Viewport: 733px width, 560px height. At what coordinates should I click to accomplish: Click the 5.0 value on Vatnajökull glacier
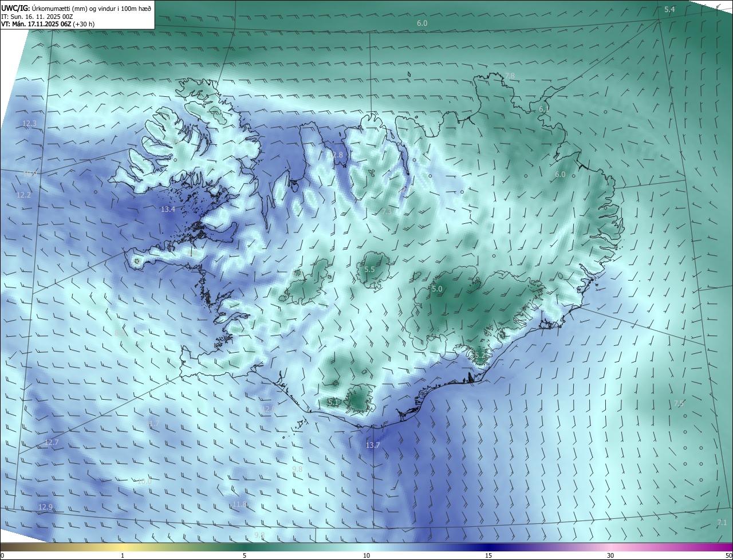click(x=437, y=289)
